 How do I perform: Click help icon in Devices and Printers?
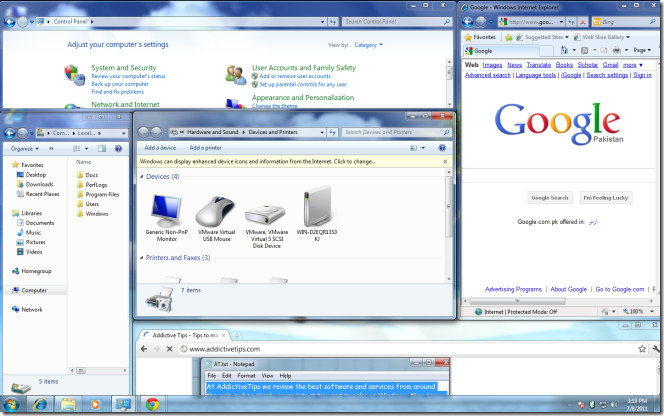(x=442, y=148)
